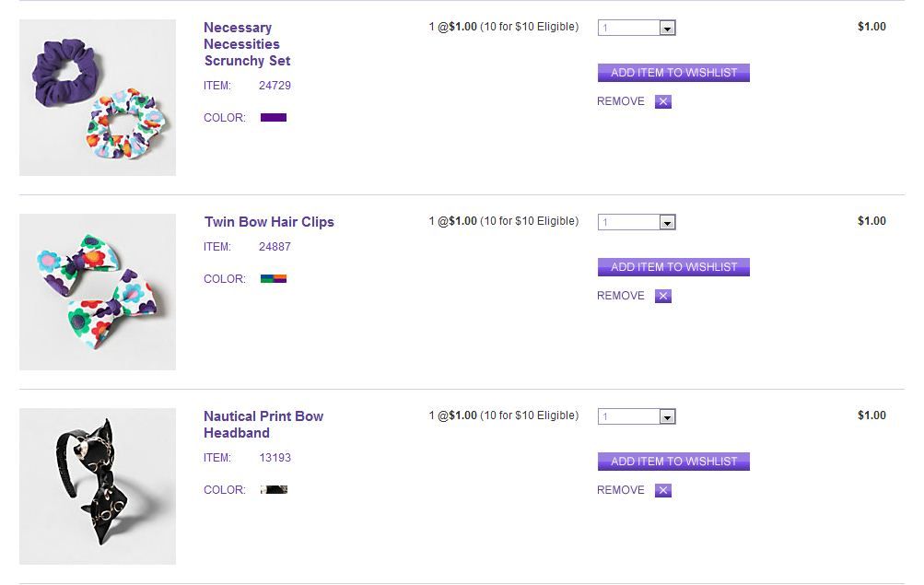924x585 pixels.
Task: Remove Twin Bow Hair Clips via X icon
Action: pos(663,297)
